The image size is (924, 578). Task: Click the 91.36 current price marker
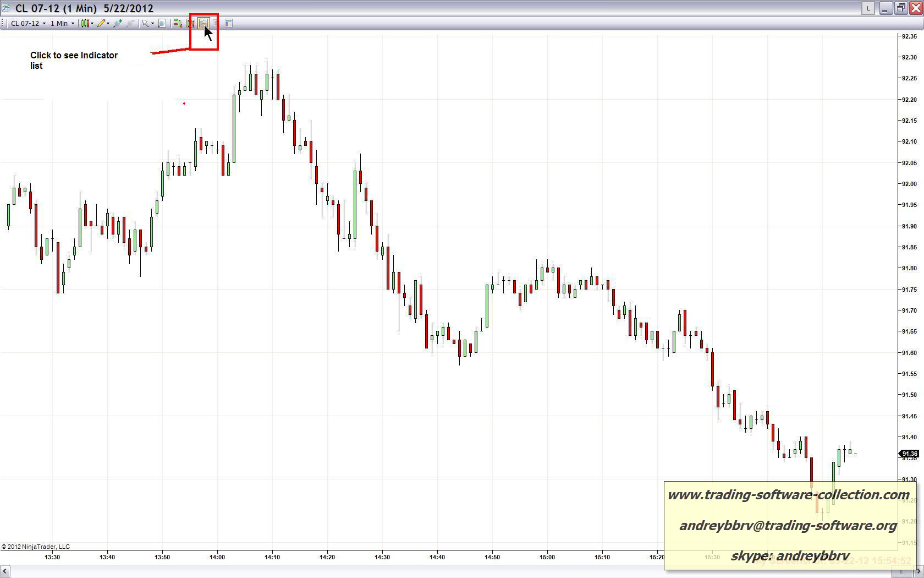click(x=909, y=454)
